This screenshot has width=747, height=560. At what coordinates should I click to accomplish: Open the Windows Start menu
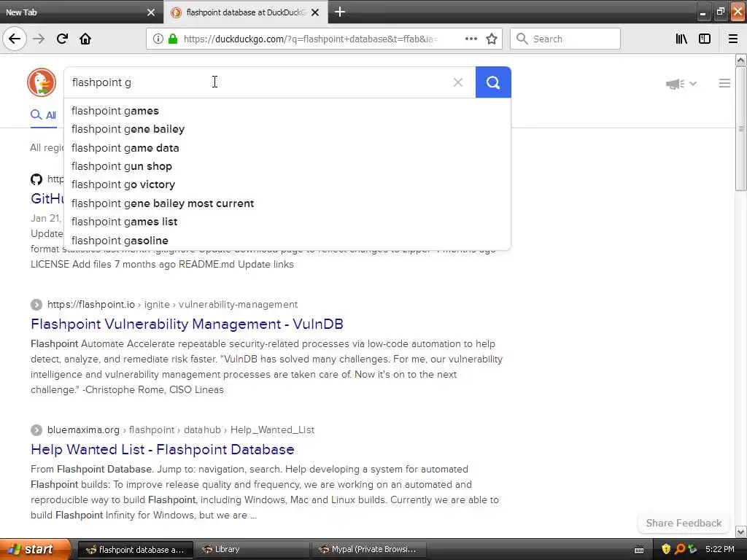(35, 549)
